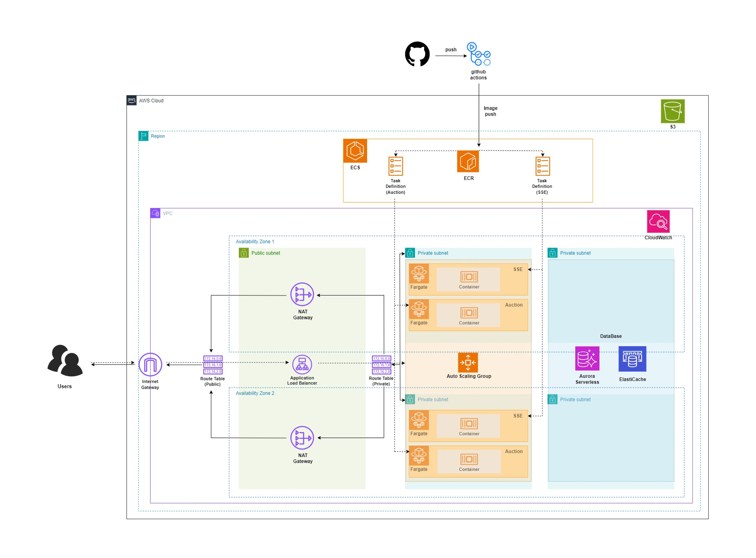Select the Task Definition (SSE) icon
Image resolution: width=756 pixels, height=558 pixels.
[542, 166]
